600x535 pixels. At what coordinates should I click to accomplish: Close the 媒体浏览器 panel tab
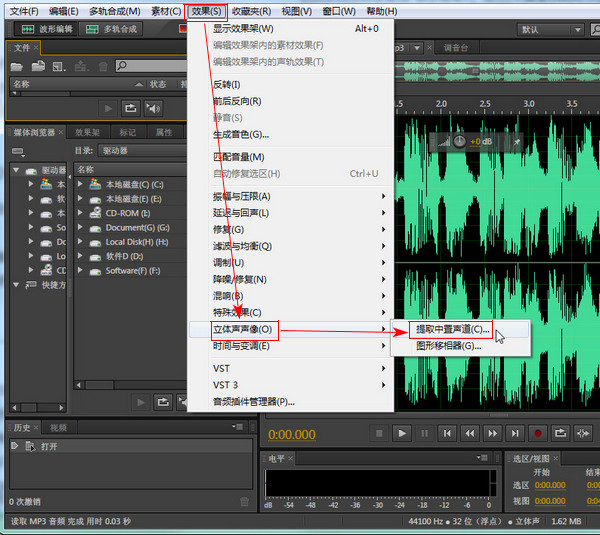61,132
